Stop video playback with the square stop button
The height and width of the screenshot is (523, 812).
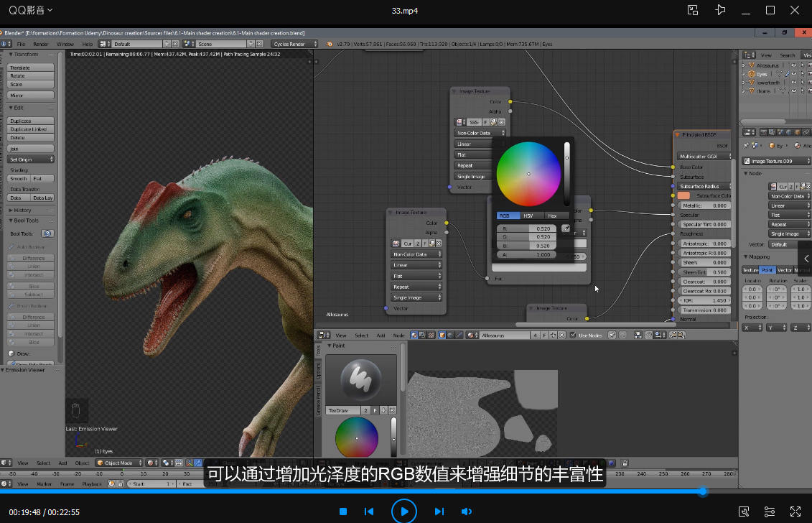pyautogui.click(x=343, y=512)
